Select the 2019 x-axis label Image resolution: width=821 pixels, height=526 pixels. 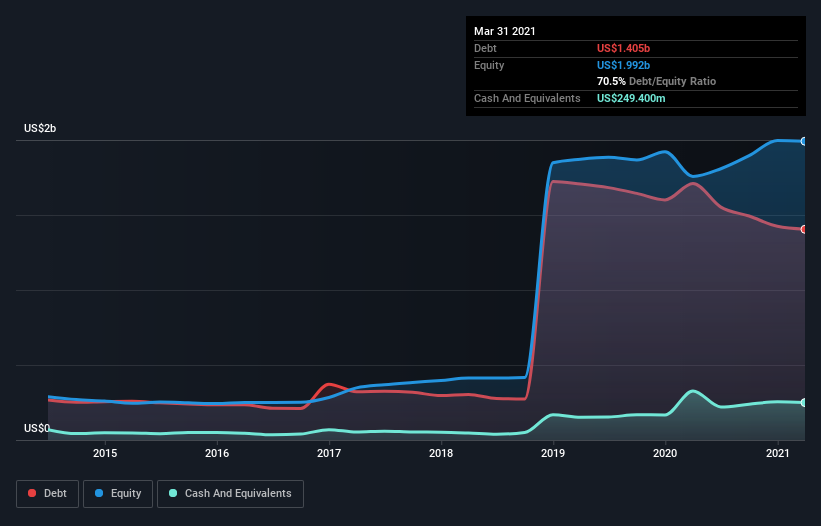click(553, 453)
